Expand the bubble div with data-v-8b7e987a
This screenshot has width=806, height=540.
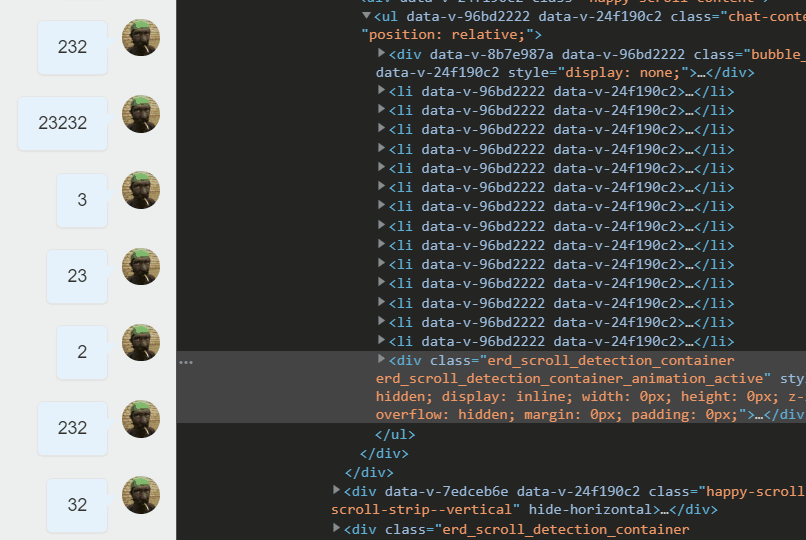point(381,53)
